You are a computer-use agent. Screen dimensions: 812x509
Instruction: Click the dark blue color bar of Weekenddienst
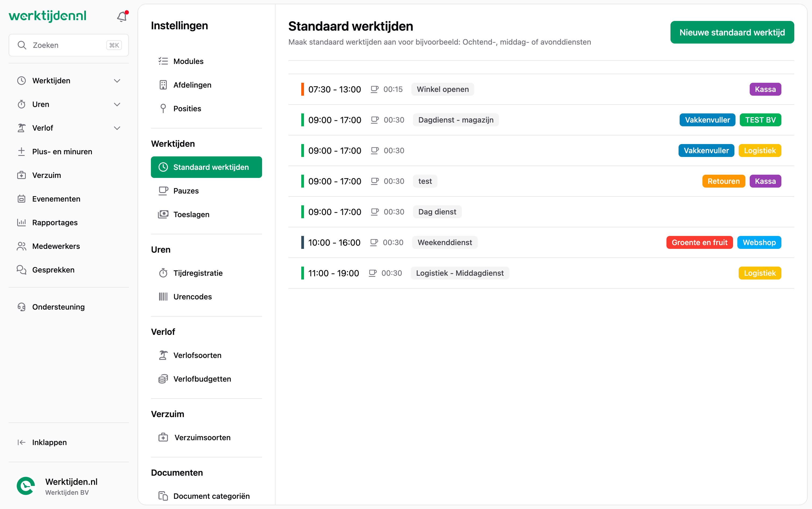(302, 242)
